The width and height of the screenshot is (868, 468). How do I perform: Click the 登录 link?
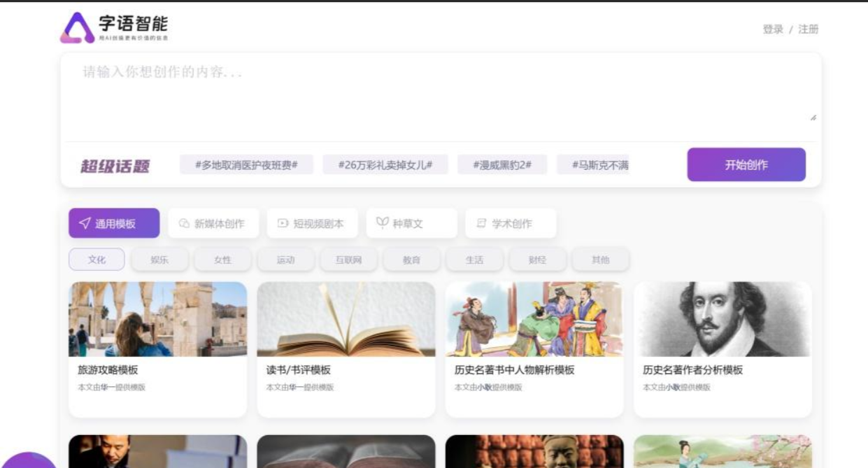(x=773, y=29)
